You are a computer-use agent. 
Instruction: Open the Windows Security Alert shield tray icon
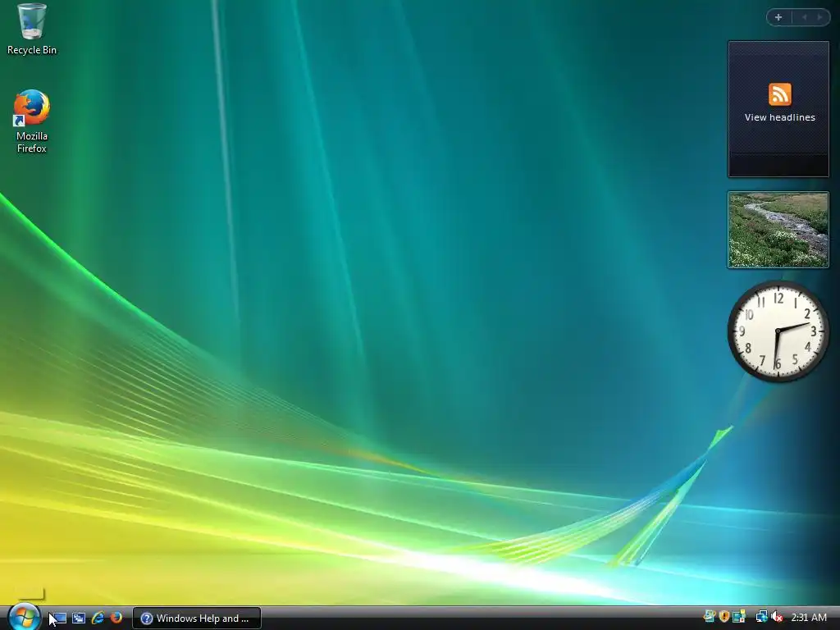[724, 617]
